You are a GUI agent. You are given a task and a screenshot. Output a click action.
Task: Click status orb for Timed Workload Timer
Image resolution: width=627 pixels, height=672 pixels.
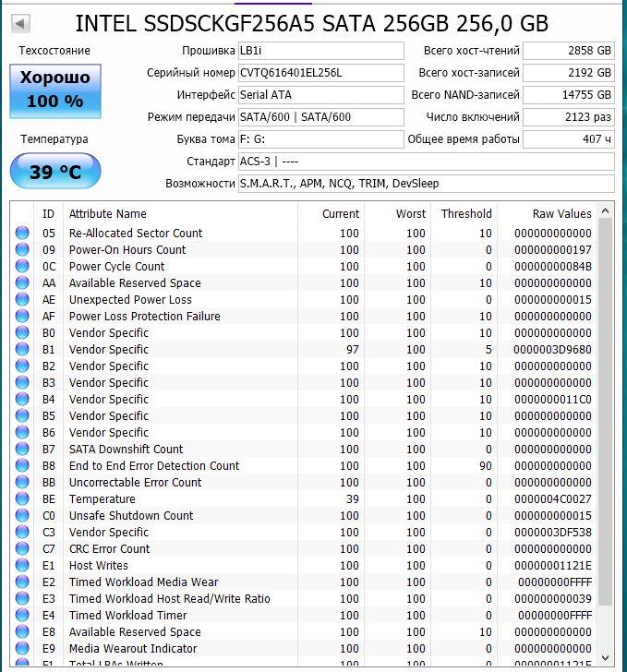coord(22,615)
